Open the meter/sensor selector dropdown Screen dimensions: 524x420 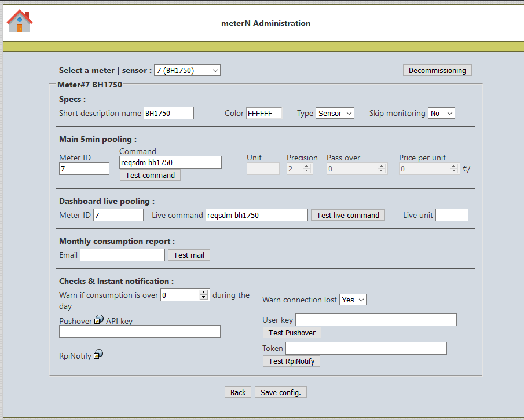187,70
